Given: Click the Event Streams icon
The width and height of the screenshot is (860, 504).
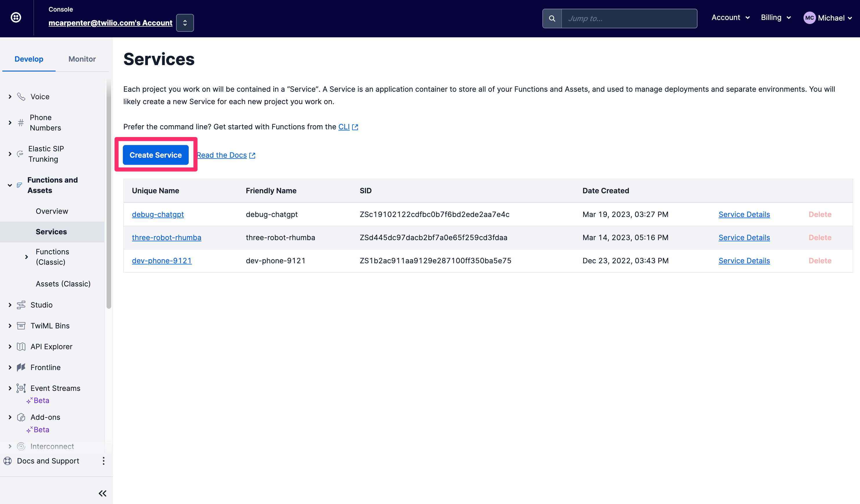Looking at the screenshot, I should pyautogui.click(x=21, y=388).
